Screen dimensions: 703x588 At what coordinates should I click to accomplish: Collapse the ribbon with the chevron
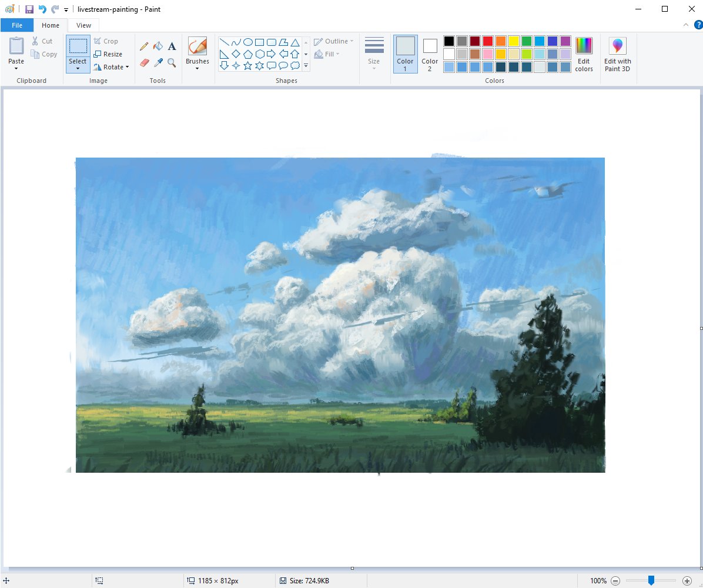click(686, 25)
